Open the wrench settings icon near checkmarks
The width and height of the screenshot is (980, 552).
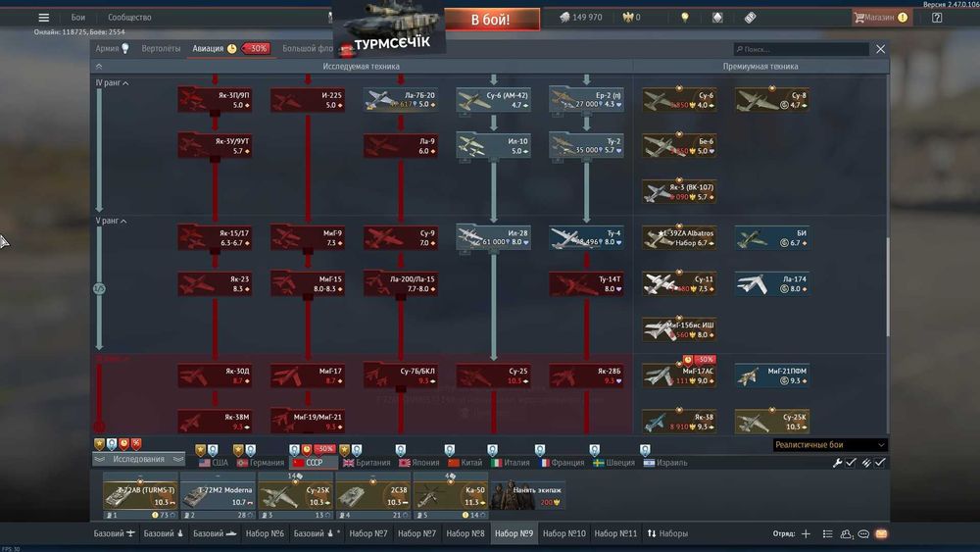(x=838, y=463)
